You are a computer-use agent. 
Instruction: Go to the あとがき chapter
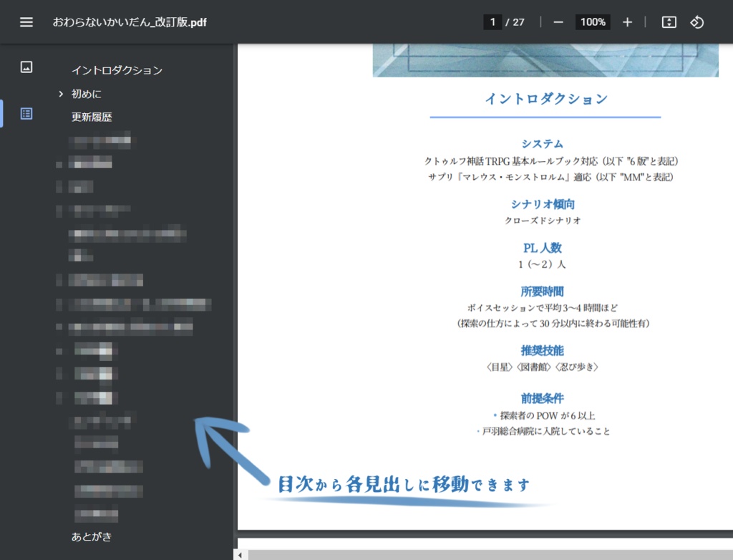click(92, 536)
